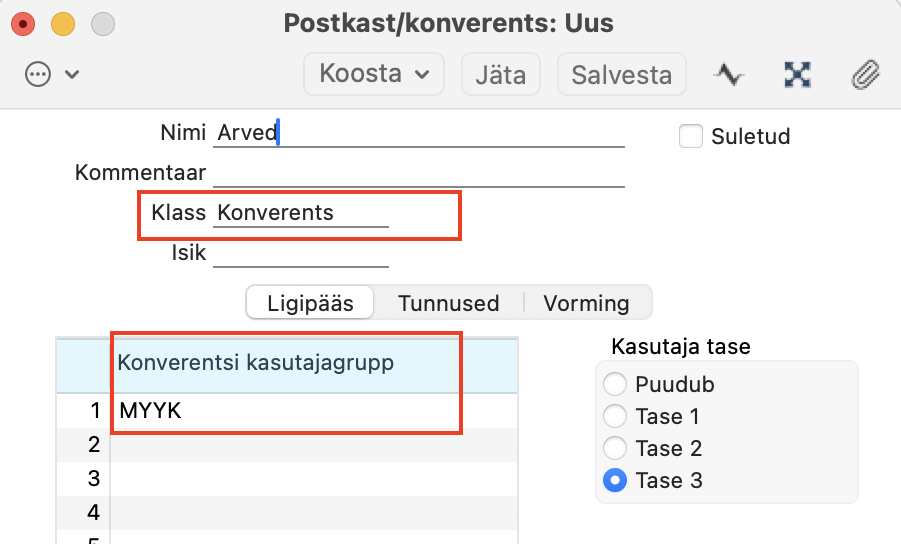Choose the Tase 1 radio button
The width and height of the screenshot is (901, 544).
(x=616, y=416)
